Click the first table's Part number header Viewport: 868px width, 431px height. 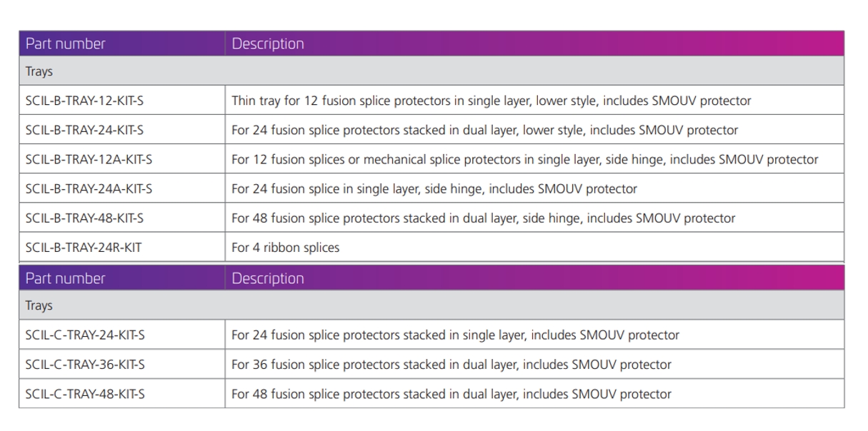[x=66, y=44]
